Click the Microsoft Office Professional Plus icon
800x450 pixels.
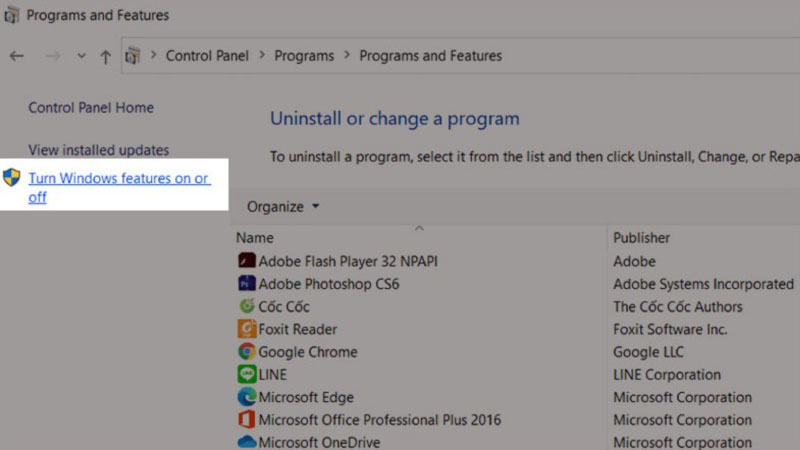point(246,420)
